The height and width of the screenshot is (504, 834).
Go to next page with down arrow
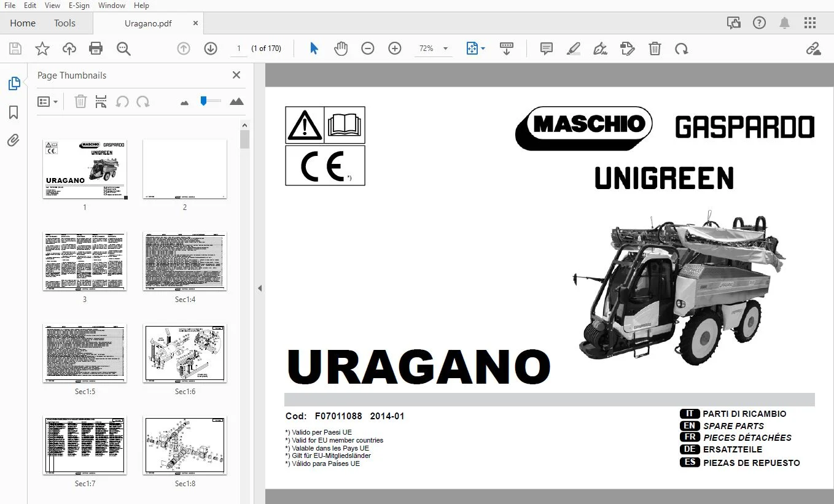click(211, 48)
